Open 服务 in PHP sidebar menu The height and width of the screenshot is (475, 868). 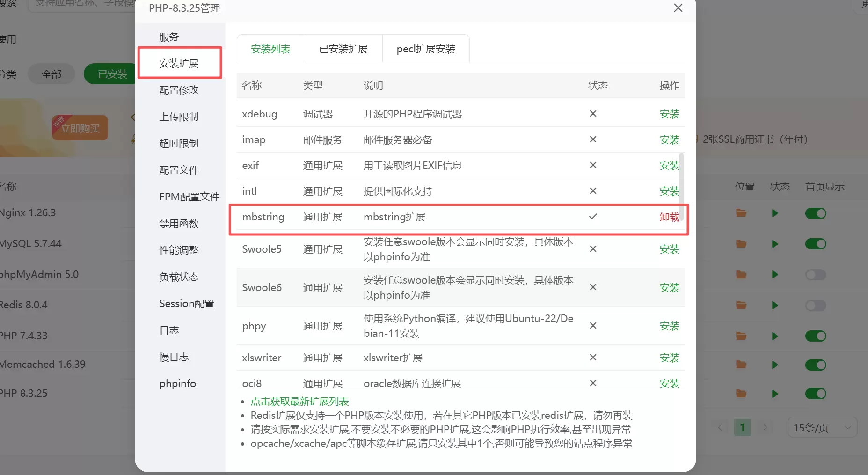[x=169, y=37]
